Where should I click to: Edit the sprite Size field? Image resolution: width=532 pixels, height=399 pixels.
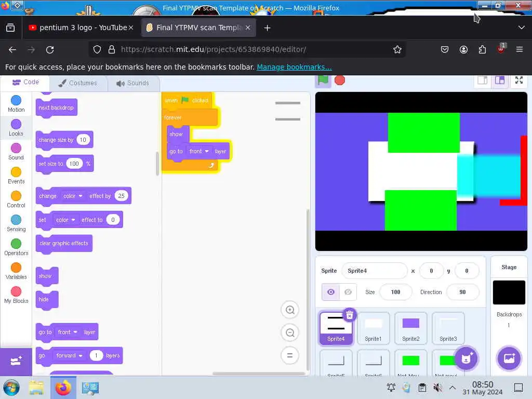click(x=395, y=292)
